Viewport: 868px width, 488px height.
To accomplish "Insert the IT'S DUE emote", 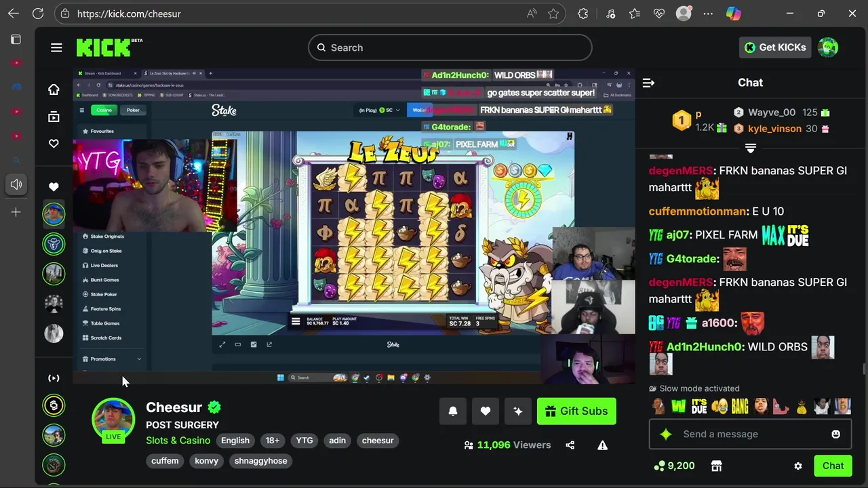I will [699, 406].
